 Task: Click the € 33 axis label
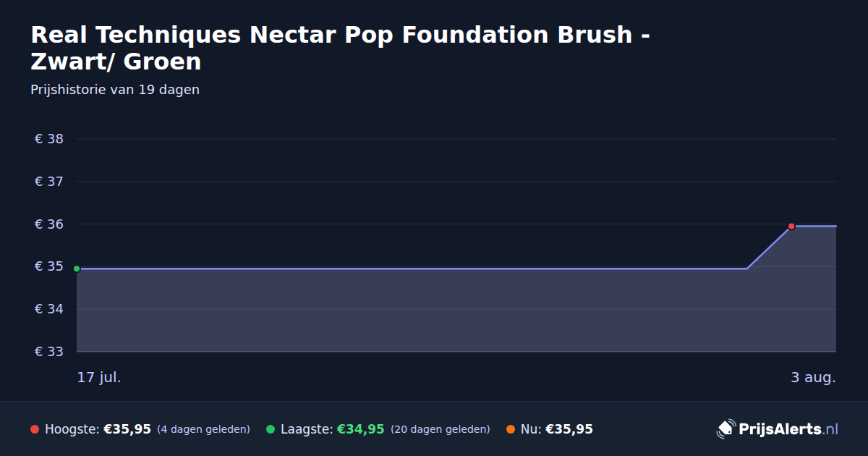pos(49,352)
